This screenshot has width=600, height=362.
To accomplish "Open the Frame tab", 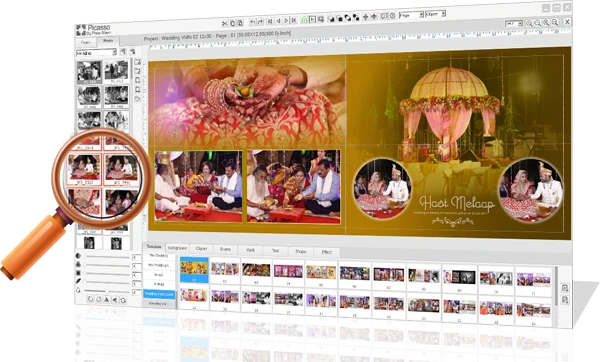I will [225, 249].
